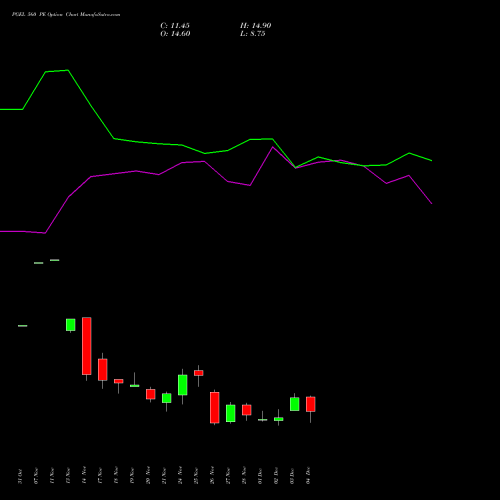Select the 21 Nov date label
Screen dimensions: 500x500
[x=164, y=476]
